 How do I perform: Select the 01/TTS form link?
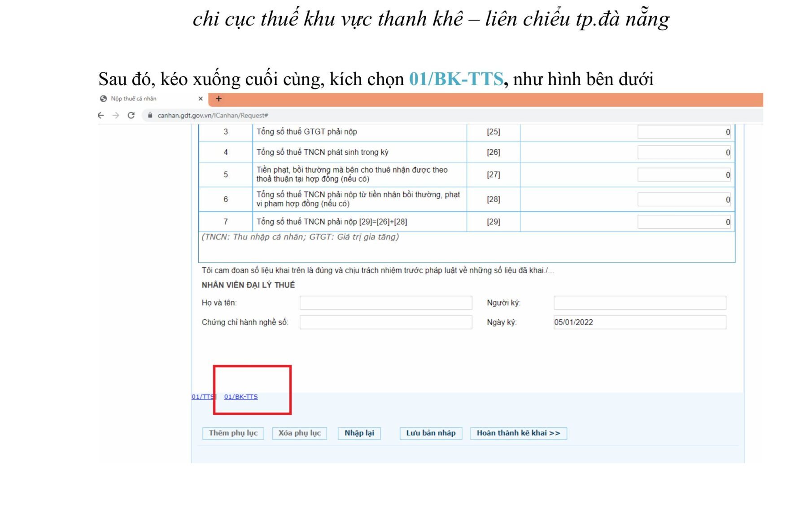(x=202, y=397)
